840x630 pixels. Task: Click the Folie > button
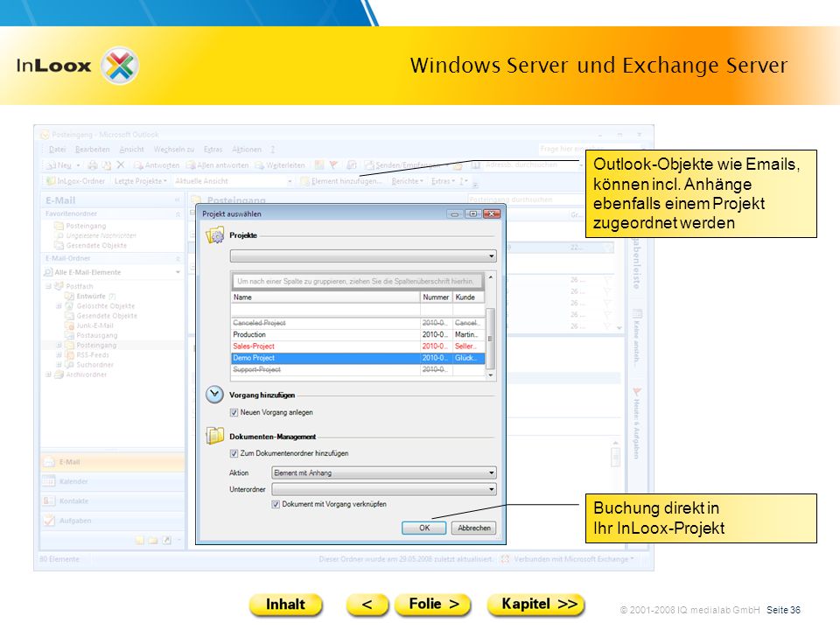(433, 605)
